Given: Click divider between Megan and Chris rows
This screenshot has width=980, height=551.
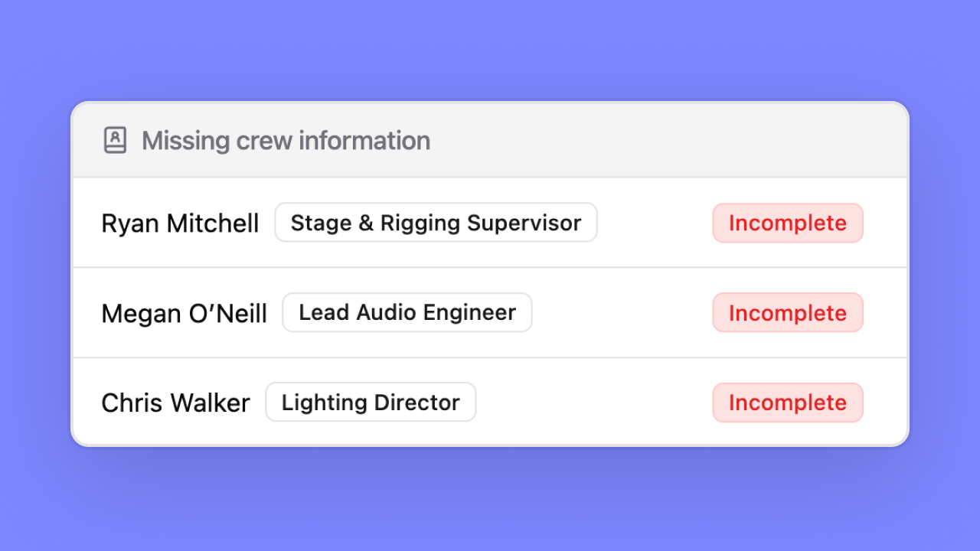Looking at the screenshot, I should (x=490, y=357).
